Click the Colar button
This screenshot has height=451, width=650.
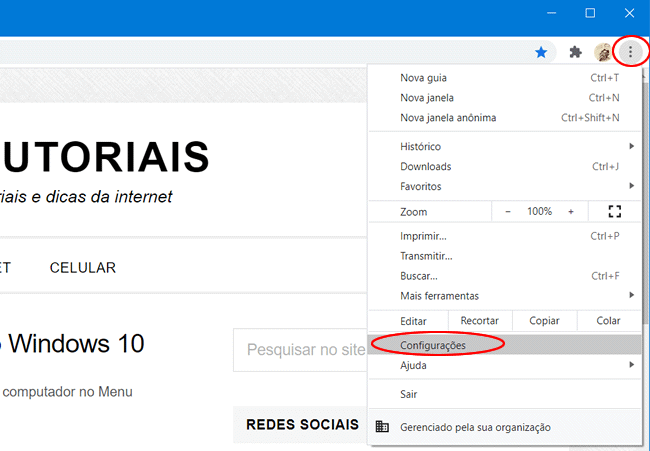coord(608,321)
